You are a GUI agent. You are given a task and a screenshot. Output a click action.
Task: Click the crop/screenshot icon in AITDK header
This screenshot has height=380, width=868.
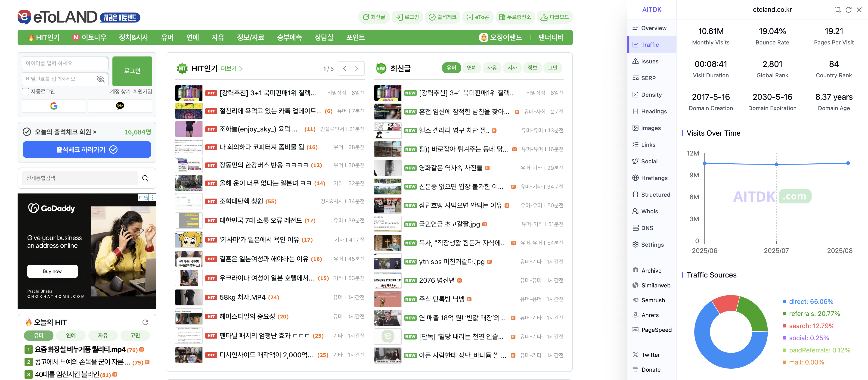click(x=838, y=10)
